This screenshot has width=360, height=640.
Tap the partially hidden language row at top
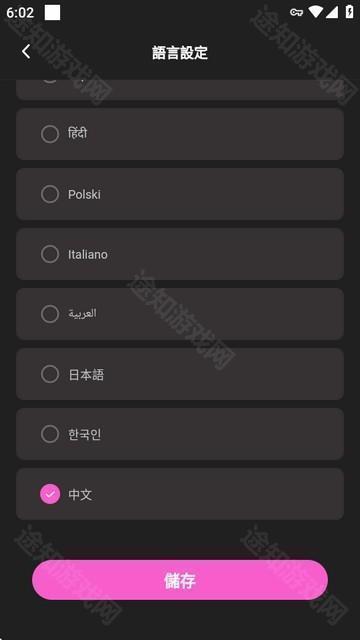[180, 90]
